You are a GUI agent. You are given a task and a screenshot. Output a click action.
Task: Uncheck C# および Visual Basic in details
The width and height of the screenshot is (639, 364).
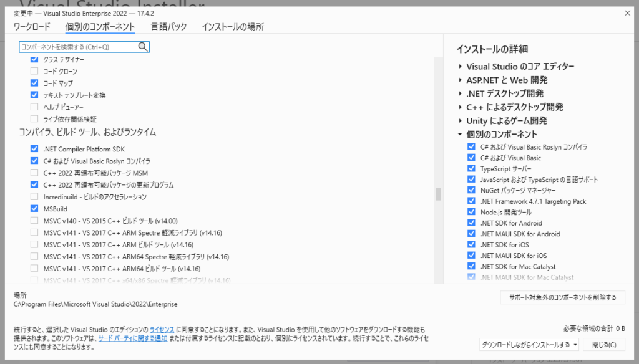coord(472,158)
